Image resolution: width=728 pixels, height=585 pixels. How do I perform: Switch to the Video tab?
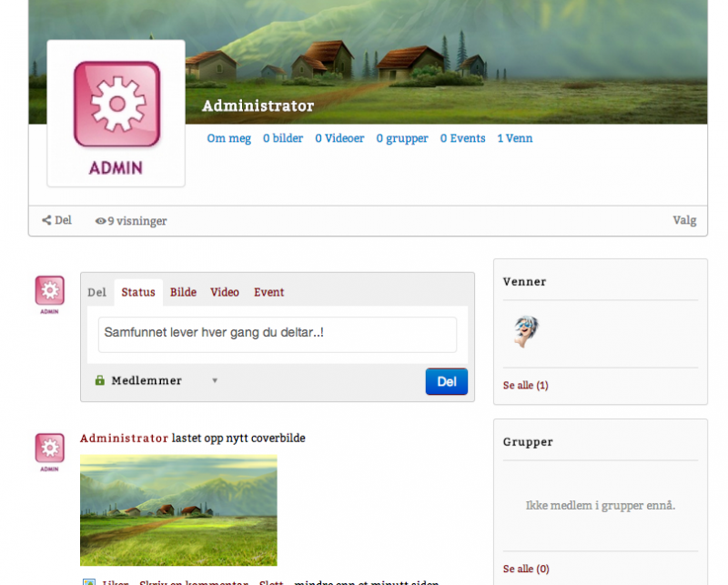point(225,292)
